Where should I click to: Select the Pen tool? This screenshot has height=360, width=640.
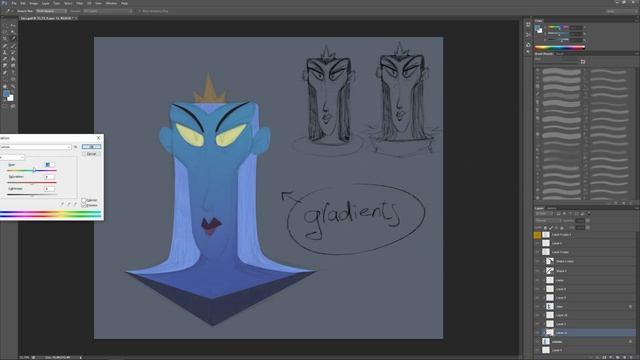(x=4, y=73)
